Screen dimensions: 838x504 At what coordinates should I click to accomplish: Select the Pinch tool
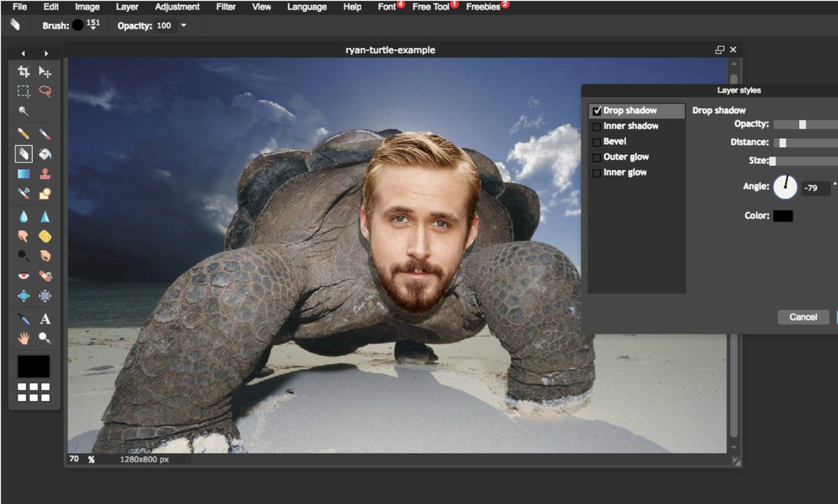point(45,296)
